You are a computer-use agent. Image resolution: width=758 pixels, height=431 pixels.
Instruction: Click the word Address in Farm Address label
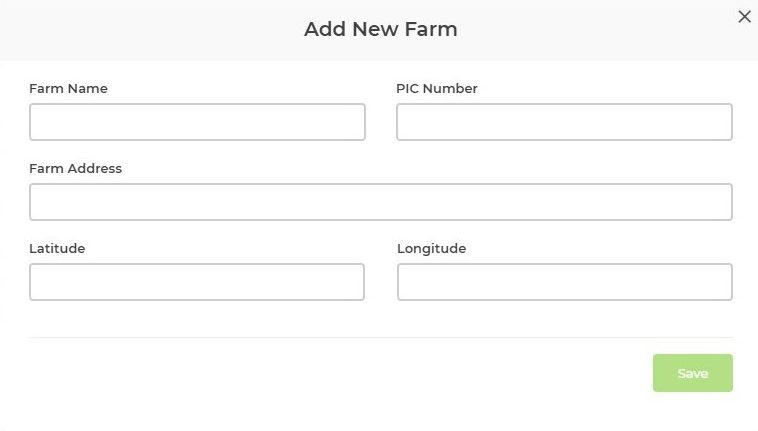(x=95, y=168)
